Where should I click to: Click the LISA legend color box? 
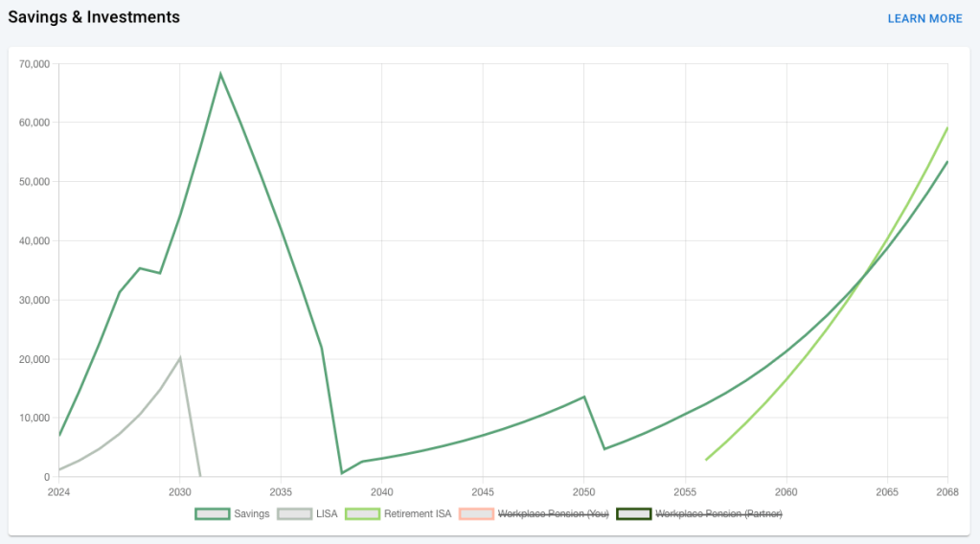[294, 514]
